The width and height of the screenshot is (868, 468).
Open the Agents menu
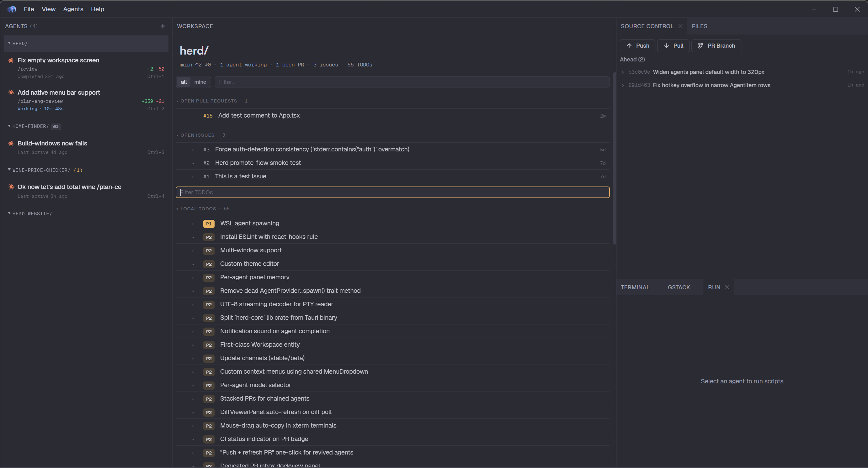(73, 9)
